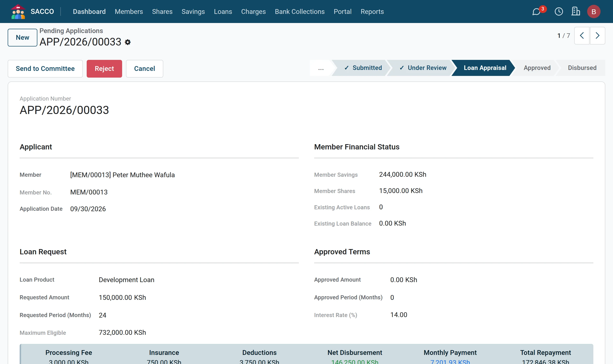The image size is (613, 364).
Task: Go to next record arrow
Action: coord(597,36)
